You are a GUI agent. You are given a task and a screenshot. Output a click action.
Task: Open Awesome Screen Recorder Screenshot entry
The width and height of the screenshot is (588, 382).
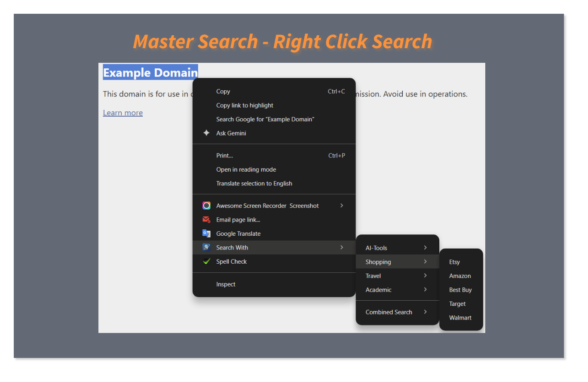274,206
